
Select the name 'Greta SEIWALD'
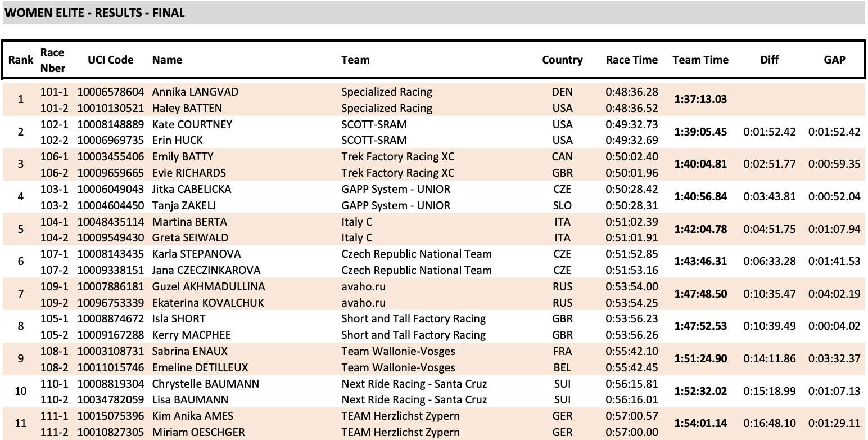(190, 237)
